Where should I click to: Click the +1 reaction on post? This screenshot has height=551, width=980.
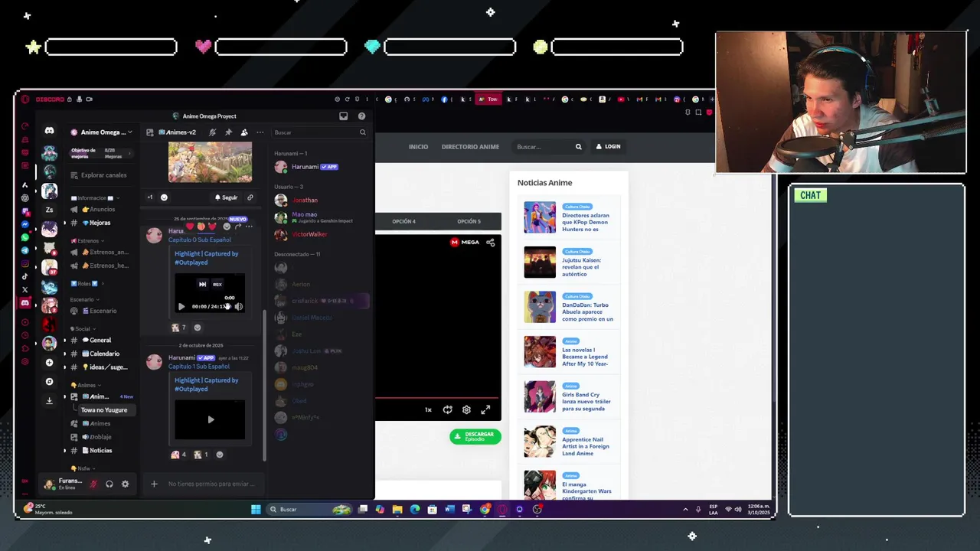coord(150,197)
